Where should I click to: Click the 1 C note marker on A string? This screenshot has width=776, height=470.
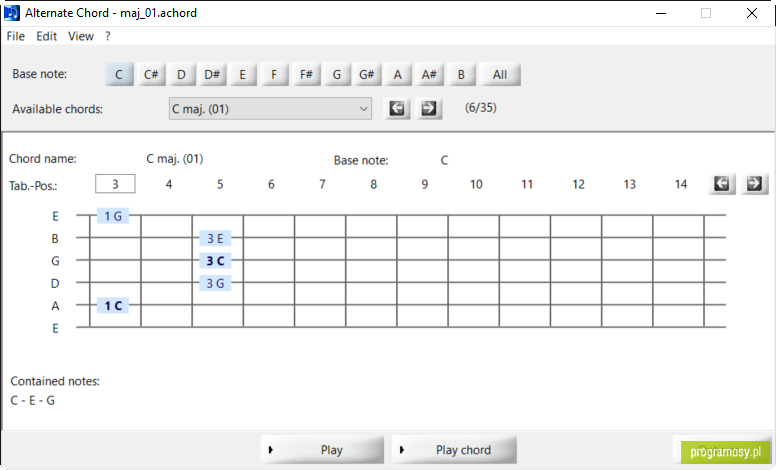(x=113, y=306)
